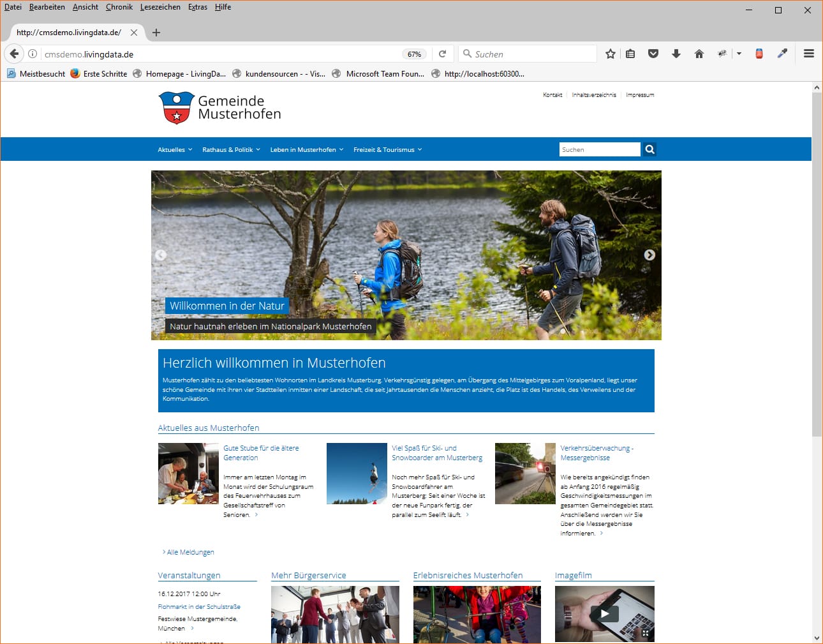Click the Kontakt link in header

click(552, 94)
